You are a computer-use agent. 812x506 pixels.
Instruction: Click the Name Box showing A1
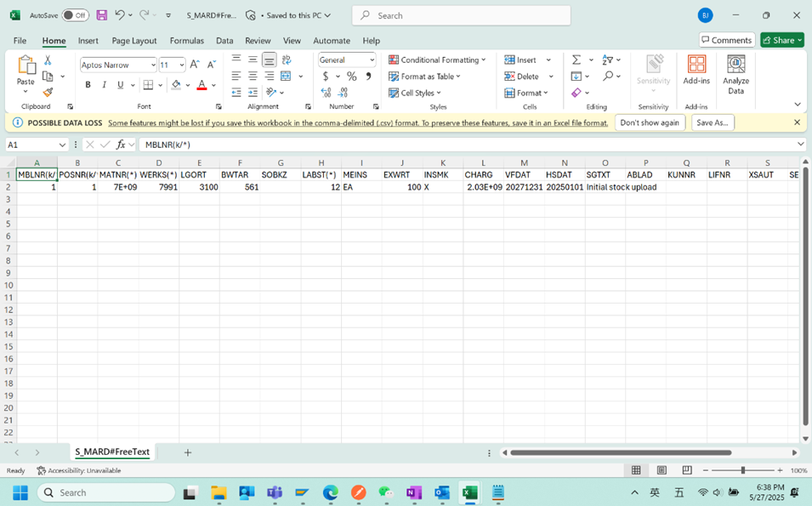[x=31, y=145]
